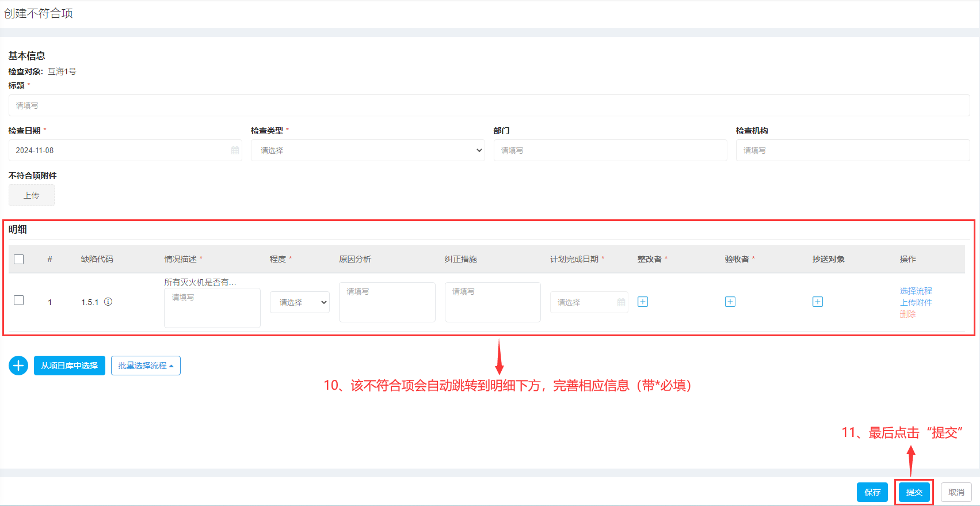980x506 pixels.
Task: Click the 删除 link in row 1
Action: [908, 314]
